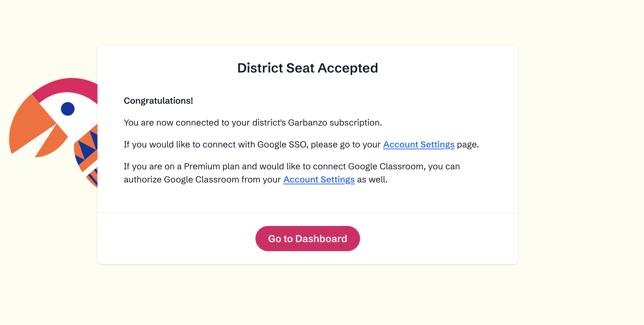Click the parrot's blue eye
644x325 pixels.
tap(68, 109)
